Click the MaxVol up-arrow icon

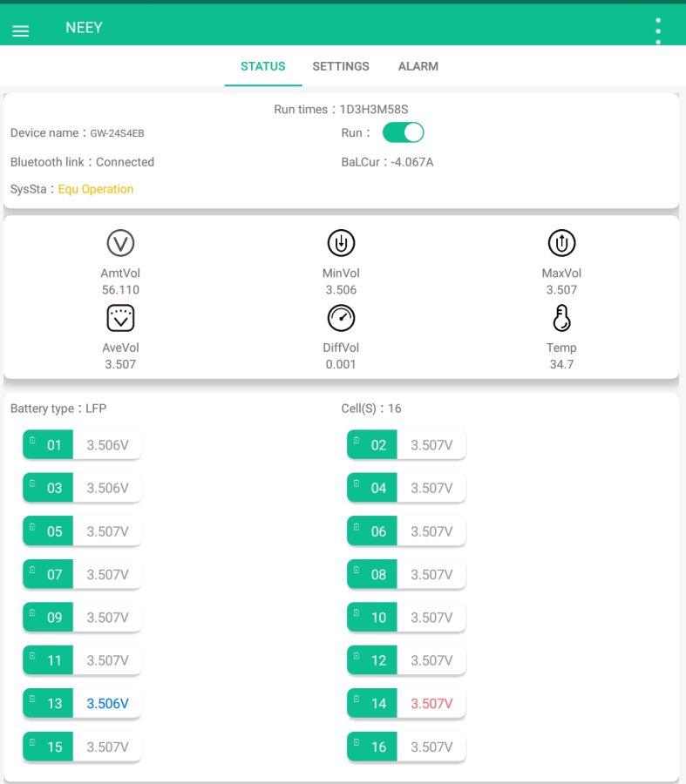click(561, 243)
